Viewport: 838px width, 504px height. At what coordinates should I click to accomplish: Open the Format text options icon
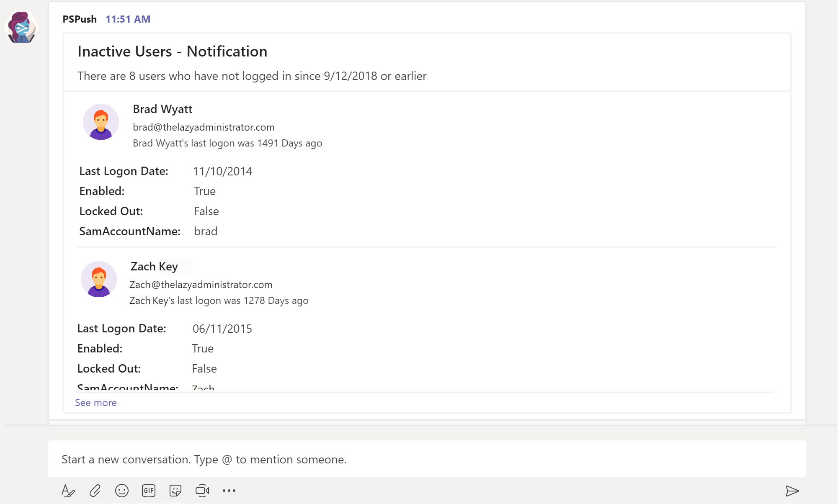68,491
